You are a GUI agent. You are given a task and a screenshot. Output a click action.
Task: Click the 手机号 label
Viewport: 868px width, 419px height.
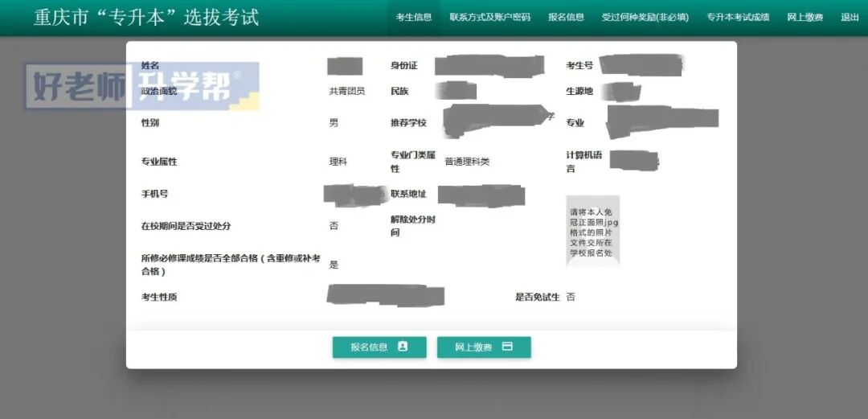(154, 194)
